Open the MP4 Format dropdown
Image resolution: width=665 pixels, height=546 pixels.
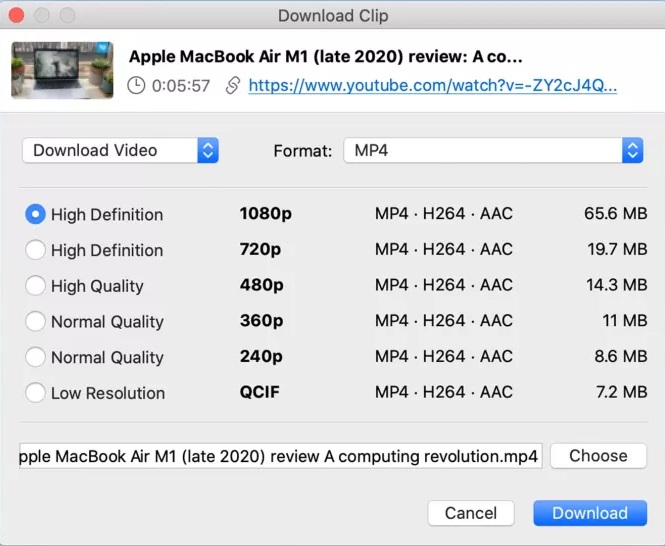pyautogui.click(x=493, y=150)
